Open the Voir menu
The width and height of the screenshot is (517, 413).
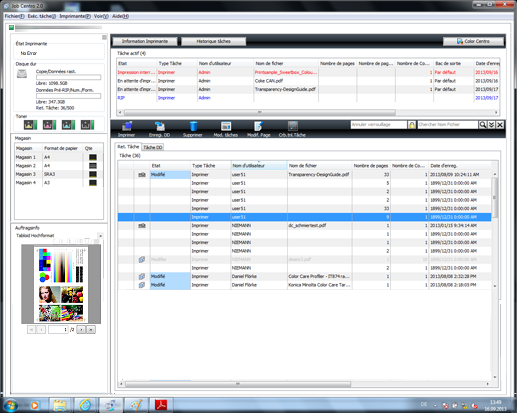[101, 16]
